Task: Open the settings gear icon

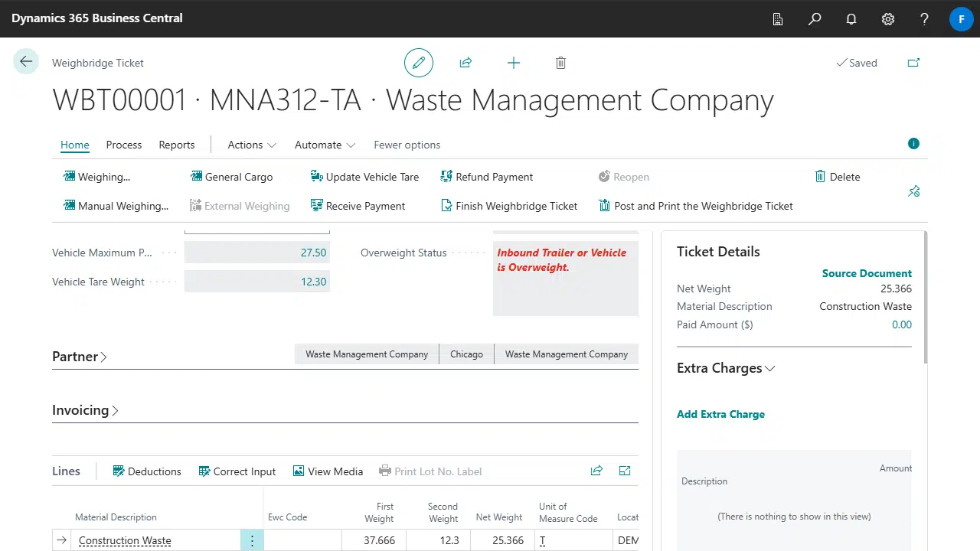Action: tap(888, 19)
